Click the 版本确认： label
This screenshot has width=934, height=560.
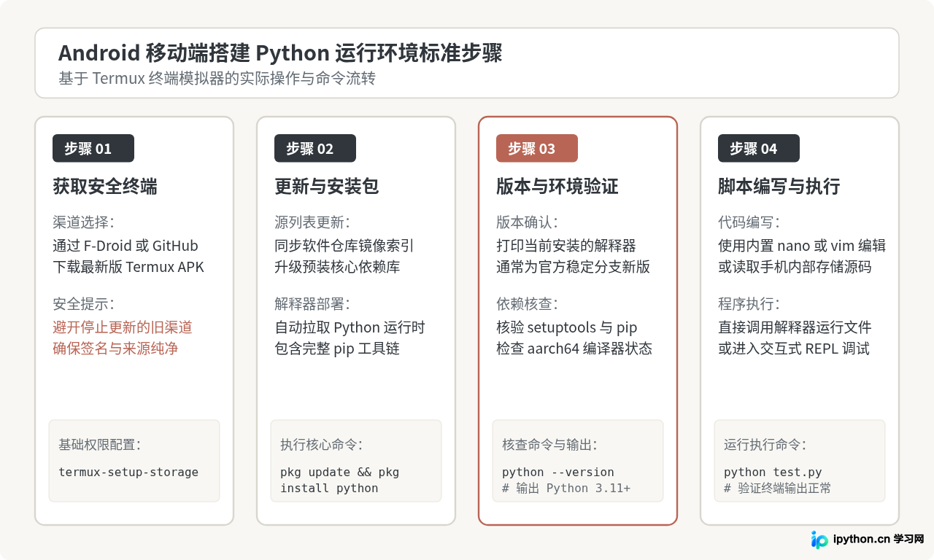pos(528,222)
